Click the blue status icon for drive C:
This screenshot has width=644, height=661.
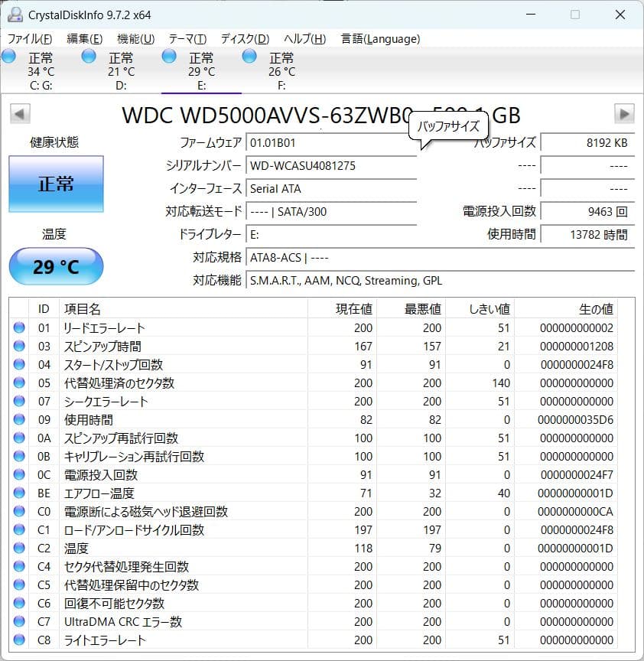pos(8,56)
